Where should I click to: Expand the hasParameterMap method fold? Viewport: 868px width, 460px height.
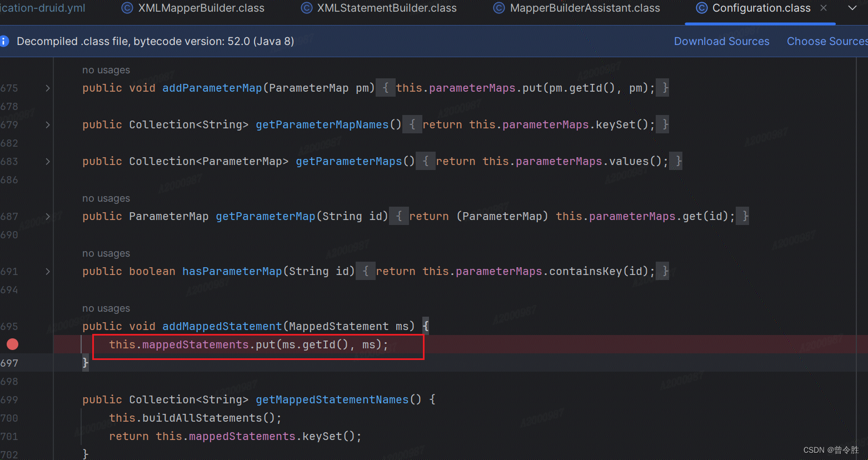tap(48, 272)
